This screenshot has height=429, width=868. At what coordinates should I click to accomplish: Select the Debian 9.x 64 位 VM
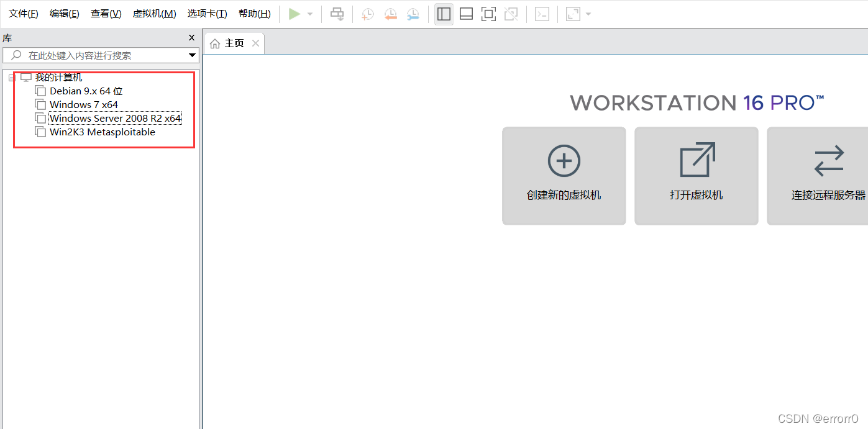point(86,91)
